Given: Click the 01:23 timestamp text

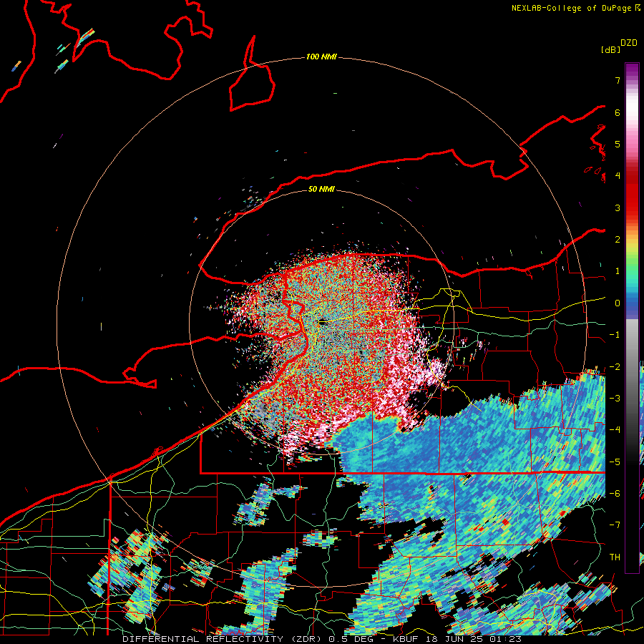Looking at the screenshot, I should coord(507,639).
